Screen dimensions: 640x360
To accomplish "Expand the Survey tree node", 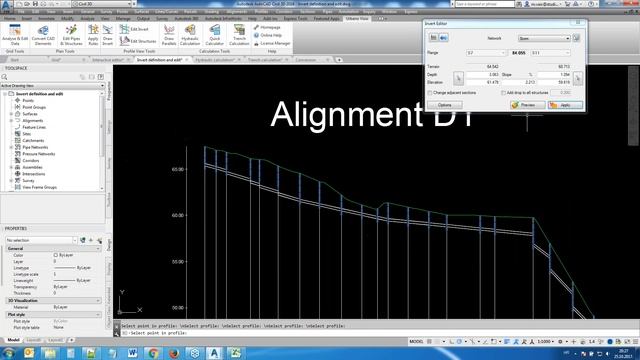I will click(11, 180).
